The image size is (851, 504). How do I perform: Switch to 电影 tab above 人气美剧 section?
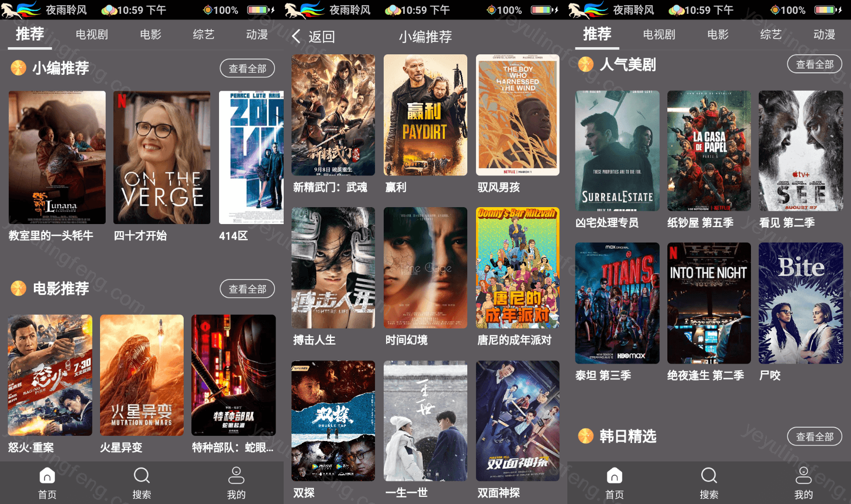[718, 34]
